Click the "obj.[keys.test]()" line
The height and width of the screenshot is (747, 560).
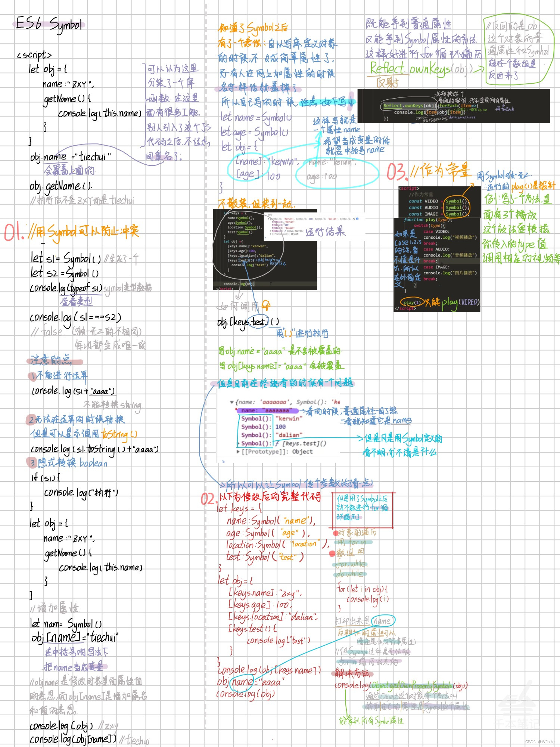(248, 322)
